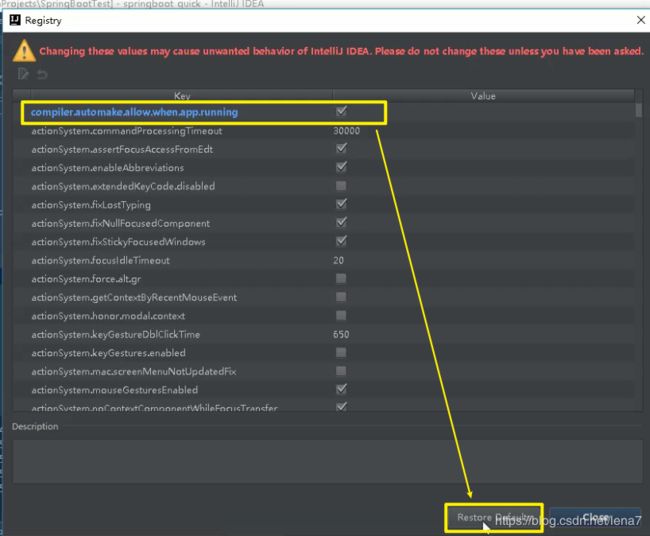Viewport: 650px width, 536px height.
Task: Click the Edit pencil icon in toolbar
Action: 23,74
